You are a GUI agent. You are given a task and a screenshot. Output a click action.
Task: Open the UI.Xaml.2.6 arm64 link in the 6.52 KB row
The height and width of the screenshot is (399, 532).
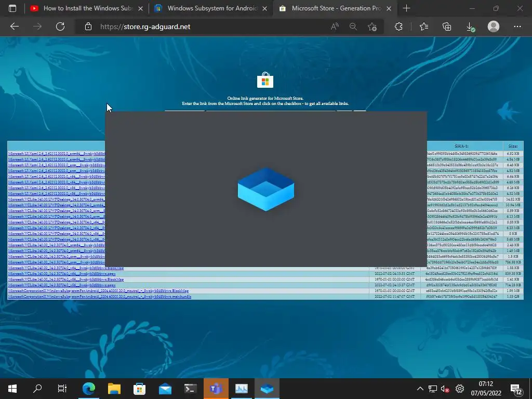[56, 154]
